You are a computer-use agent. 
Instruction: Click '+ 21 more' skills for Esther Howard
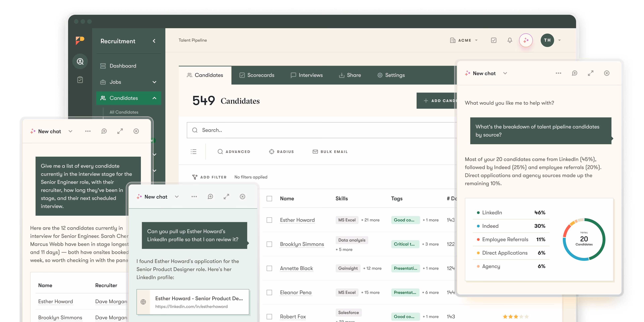370,220
